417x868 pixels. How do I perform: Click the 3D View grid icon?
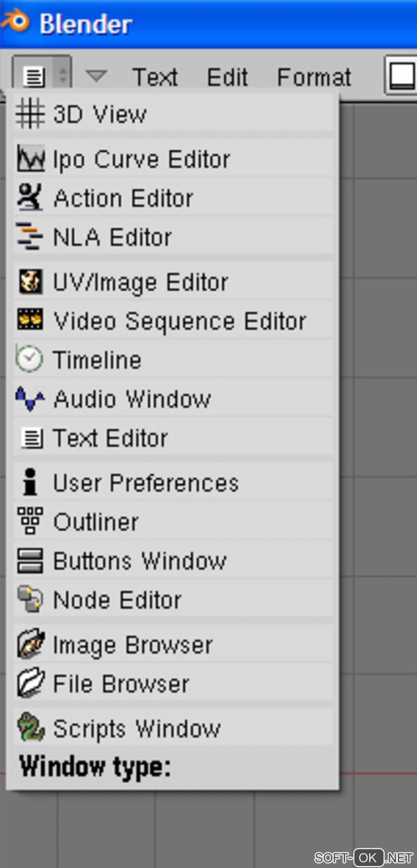30,114
